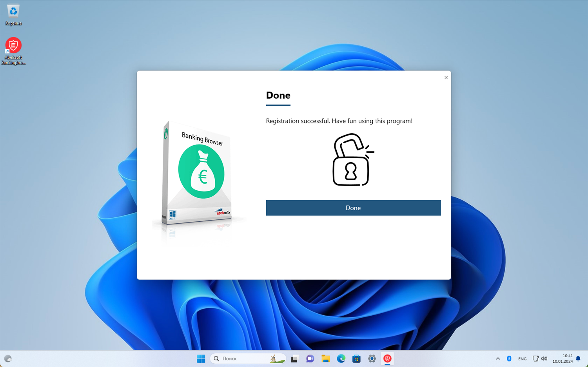Open the weather widget at the taskbar's left end
Viewport: 588px width, 367px height.
[x=8, y=358]
